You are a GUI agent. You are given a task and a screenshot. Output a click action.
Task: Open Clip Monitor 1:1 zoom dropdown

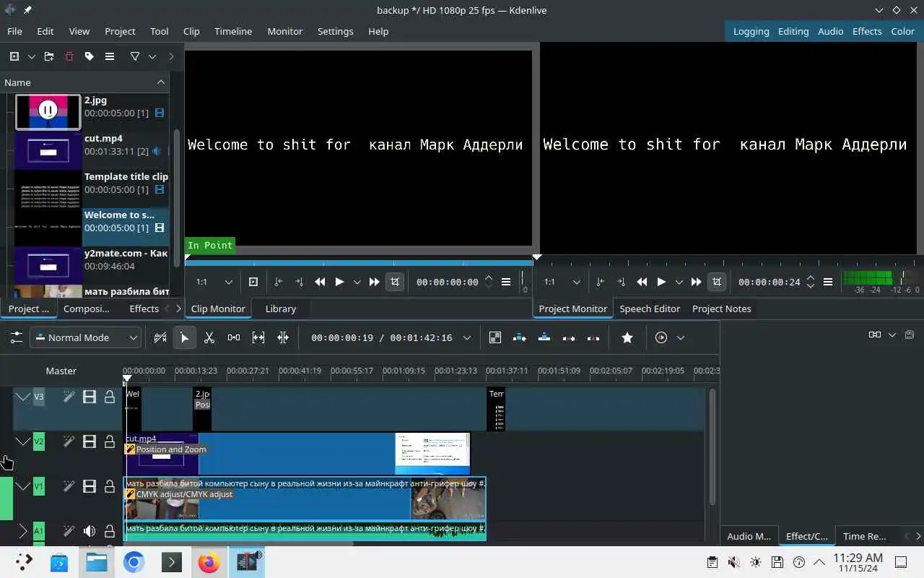coord(215,282)
